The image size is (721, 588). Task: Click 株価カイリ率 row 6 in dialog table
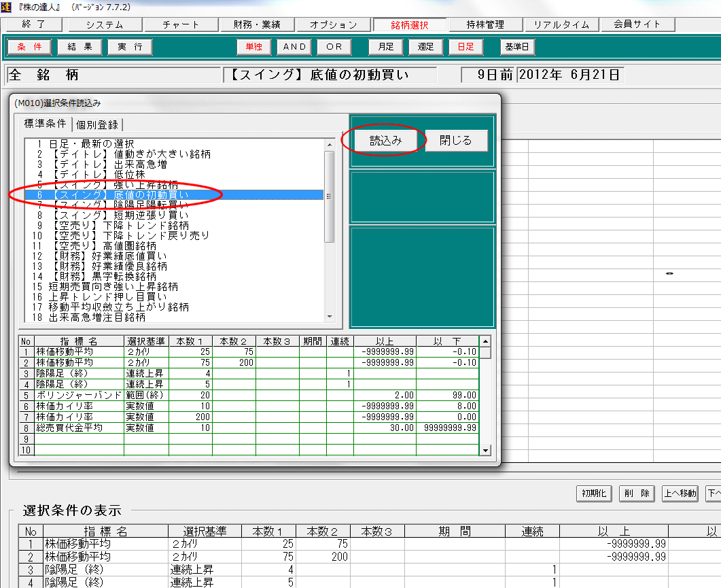pos(249,407)
